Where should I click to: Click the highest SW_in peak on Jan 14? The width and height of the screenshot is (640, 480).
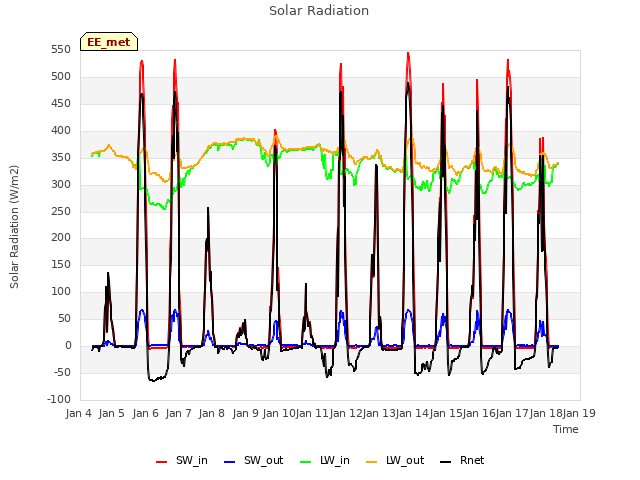click(x=408, y=53)
